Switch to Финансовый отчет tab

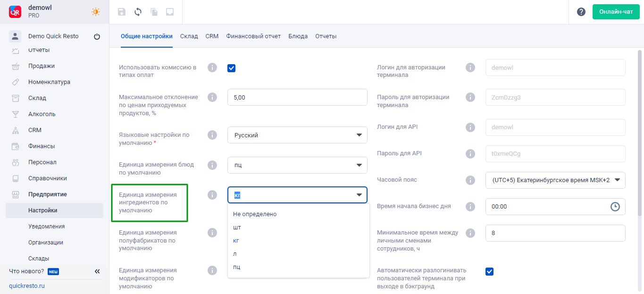click(x=253, y=36)
